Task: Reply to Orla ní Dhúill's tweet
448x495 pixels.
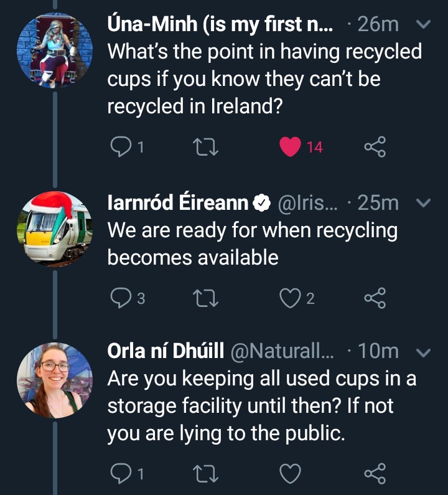Action: (x=119, y=474)
